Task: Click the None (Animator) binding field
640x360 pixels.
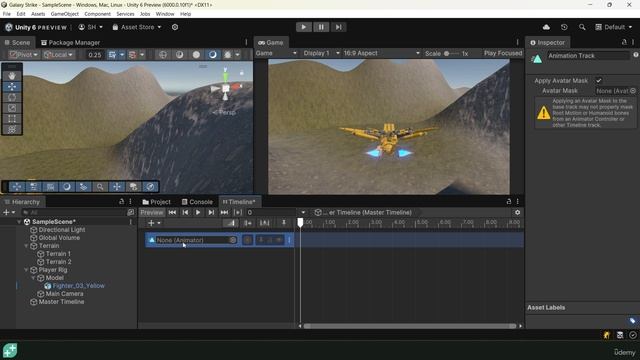Action: 196,240
